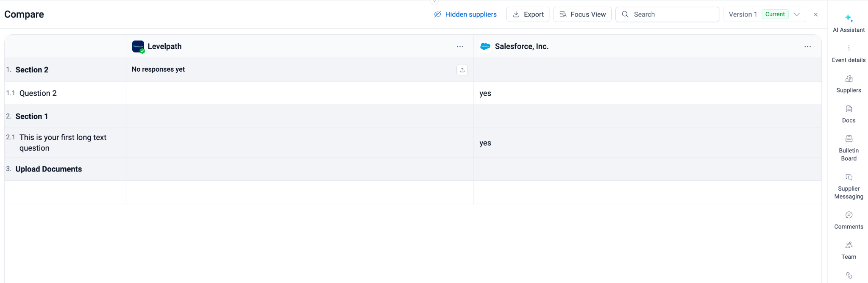Toggle Focus View mode
This screenshot has height=283, width=868.
tap(582, 14)
